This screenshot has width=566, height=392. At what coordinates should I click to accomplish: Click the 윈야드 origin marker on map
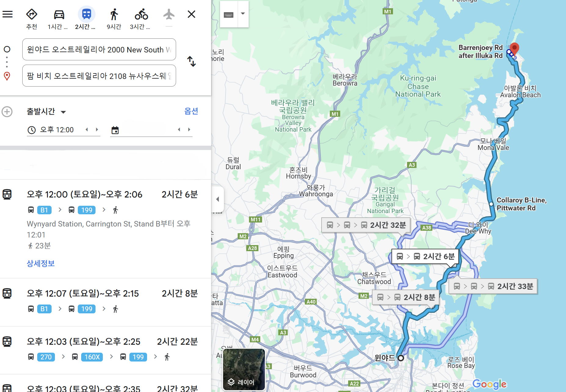[401, 358]
